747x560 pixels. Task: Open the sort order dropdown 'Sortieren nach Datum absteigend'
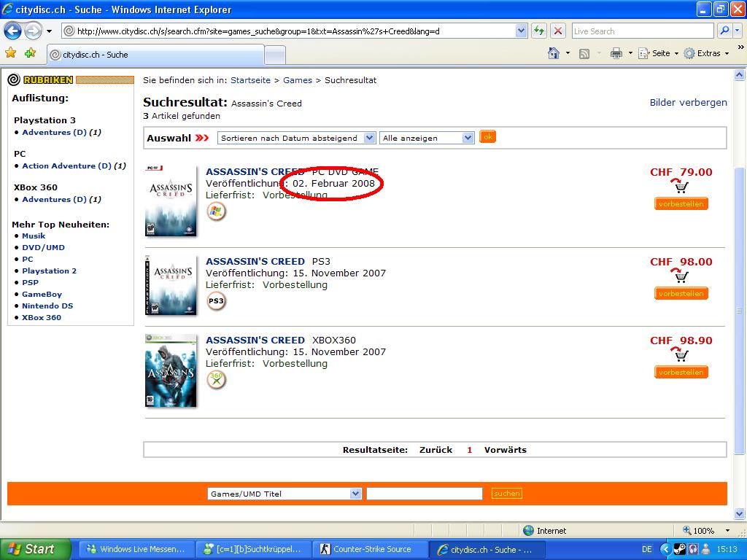click(296, 138)
